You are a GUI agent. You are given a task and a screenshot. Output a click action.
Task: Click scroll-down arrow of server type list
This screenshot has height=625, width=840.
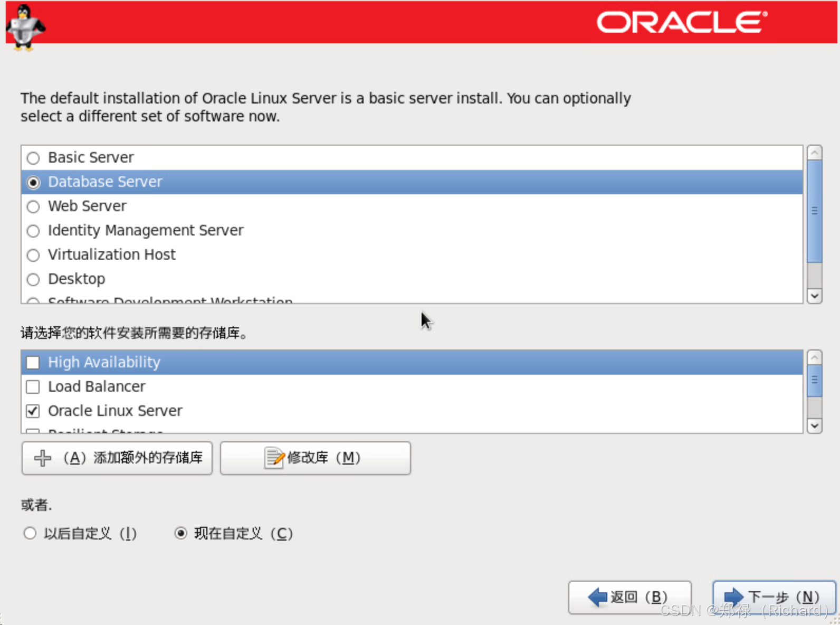(815, 296)
